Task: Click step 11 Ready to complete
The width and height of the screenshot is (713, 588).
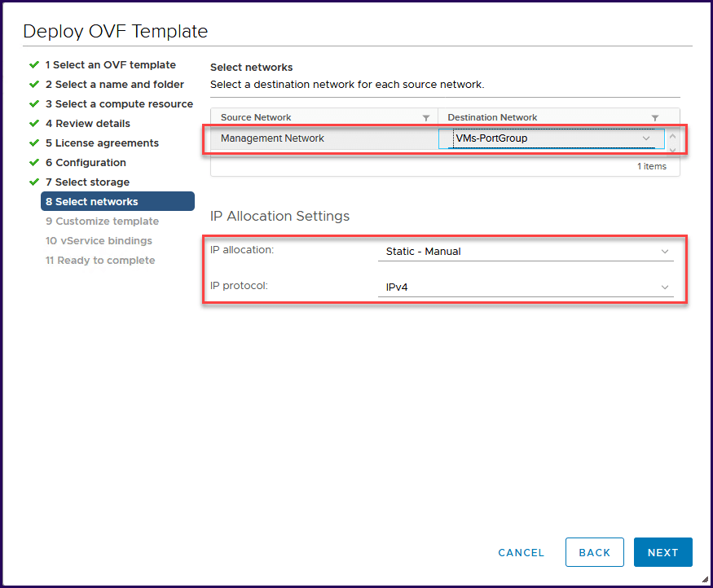Action: [100, 261]
